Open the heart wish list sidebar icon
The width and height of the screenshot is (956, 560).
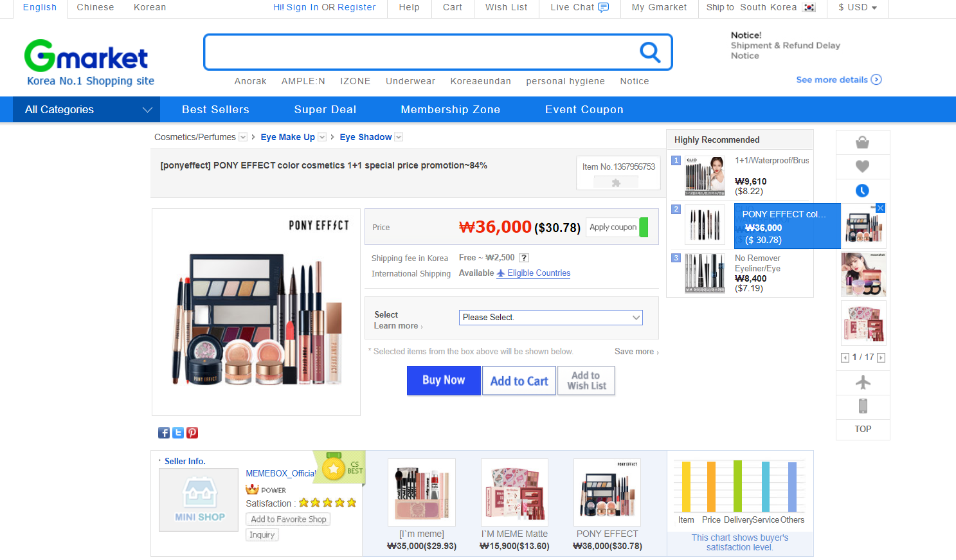pos(863,167)
